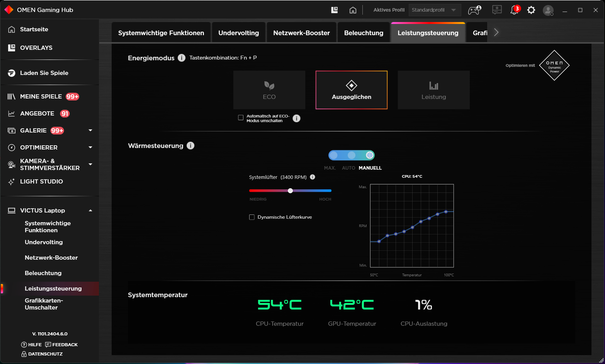Open the Standardprofil dropdown
Image resolution: width=605 pixels, height=364 pixels.
click(x=435, y=10)
